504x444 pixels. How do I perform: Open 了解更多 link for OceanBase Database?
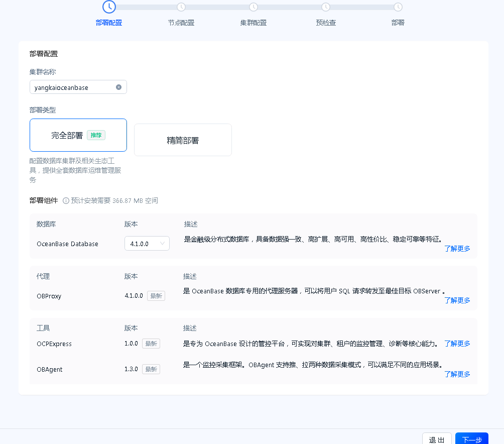(x=457, y=249)
